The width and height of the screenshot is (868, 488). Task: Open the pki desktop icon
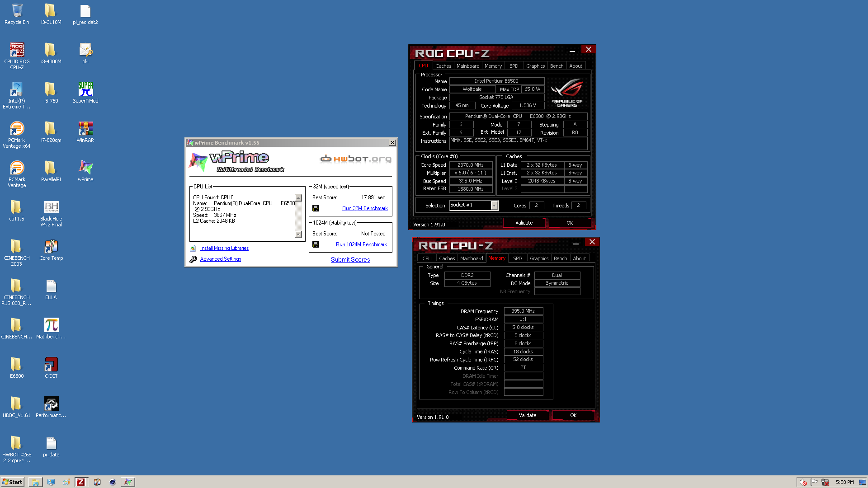(x=85, y=53)
